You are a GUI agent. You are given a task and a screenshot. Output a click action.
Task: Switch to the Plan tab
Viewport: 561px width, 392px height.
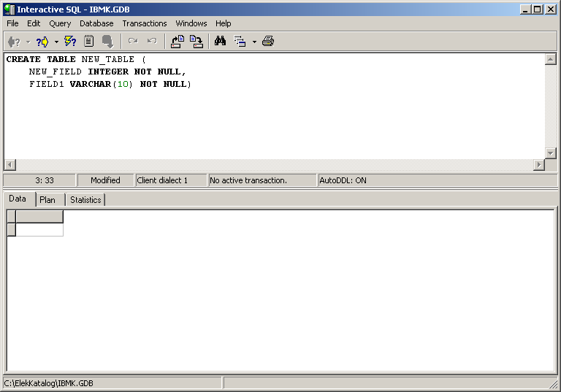(47, 200)
